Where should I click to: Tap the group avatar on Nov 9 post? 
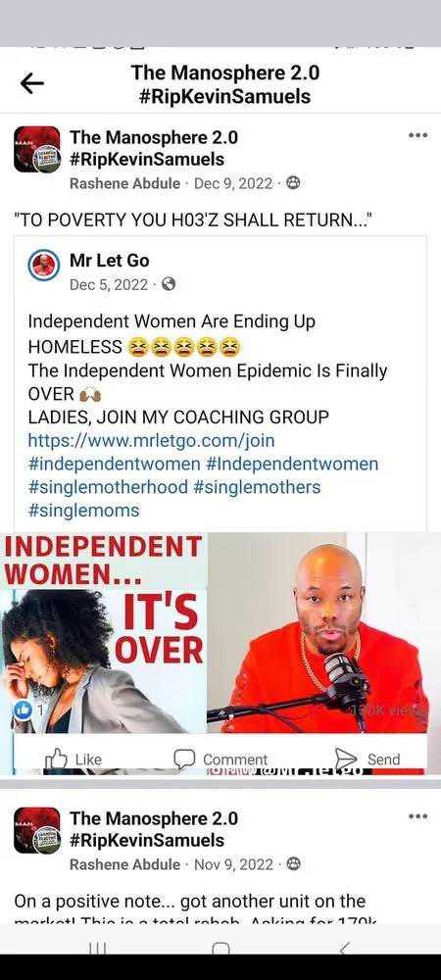(x=37, y=830)
